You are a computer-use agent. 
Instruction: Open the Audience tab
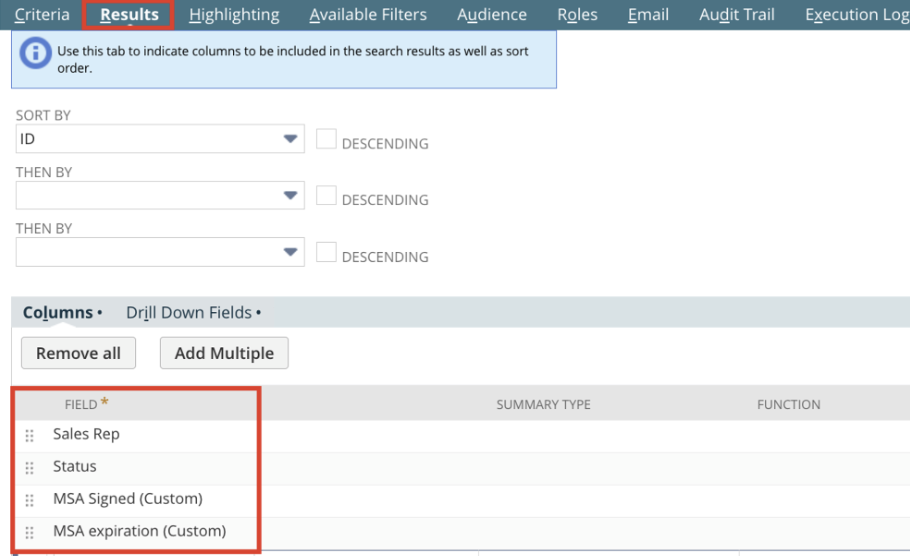[x=492, y=15]
